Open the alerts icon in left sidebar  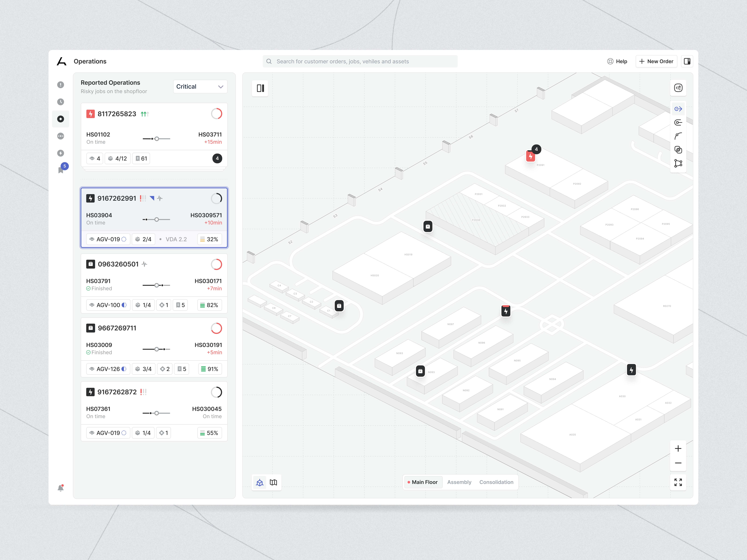click(60, 85)
